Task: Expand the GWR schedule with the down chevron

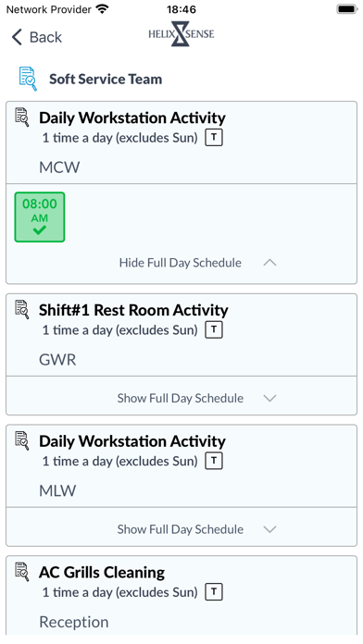Action: 269,398
